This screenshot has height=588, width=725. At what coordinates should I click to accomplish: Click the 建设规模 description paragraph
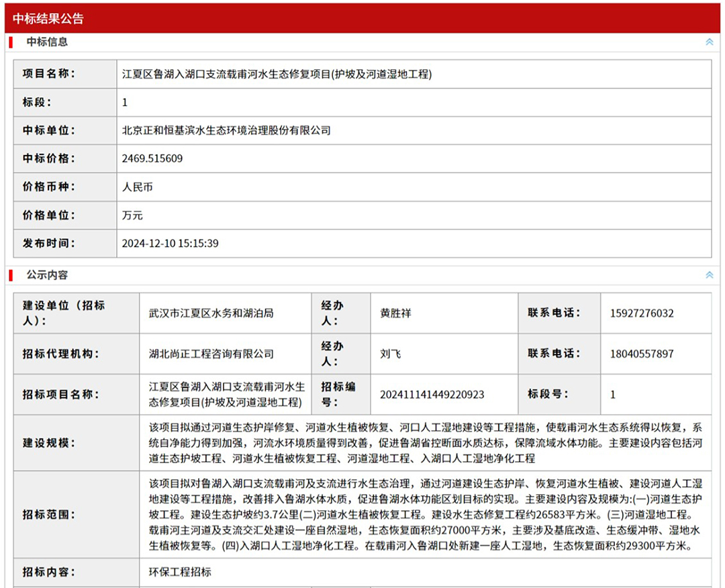pyautogui.click(x=426, y=443)
